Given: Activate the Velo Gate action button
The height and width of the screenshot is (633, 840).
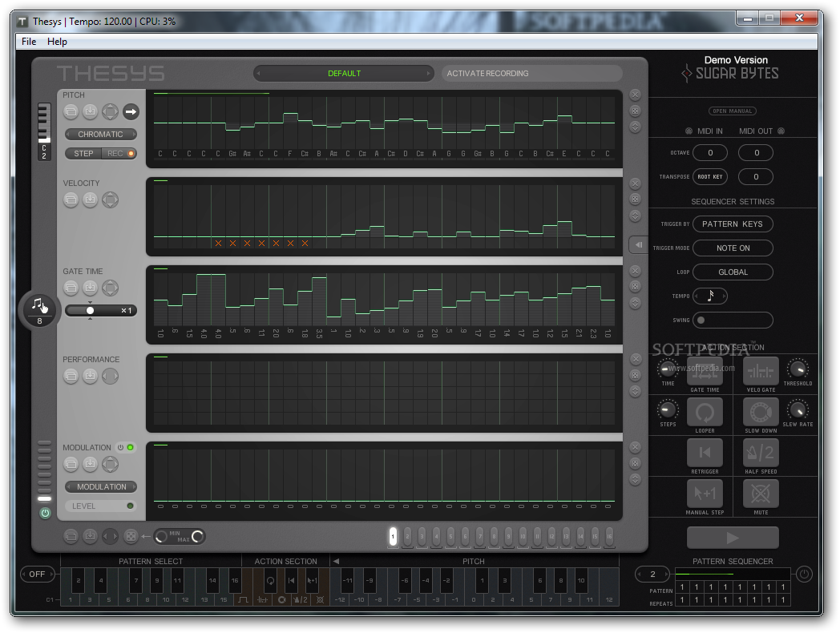Looking at the screenshot, I should click(761, 371).
